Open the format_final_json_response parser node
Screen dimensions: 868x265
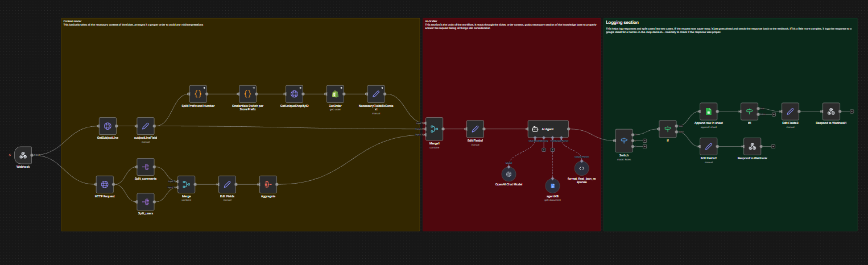(x=581, y=168)
